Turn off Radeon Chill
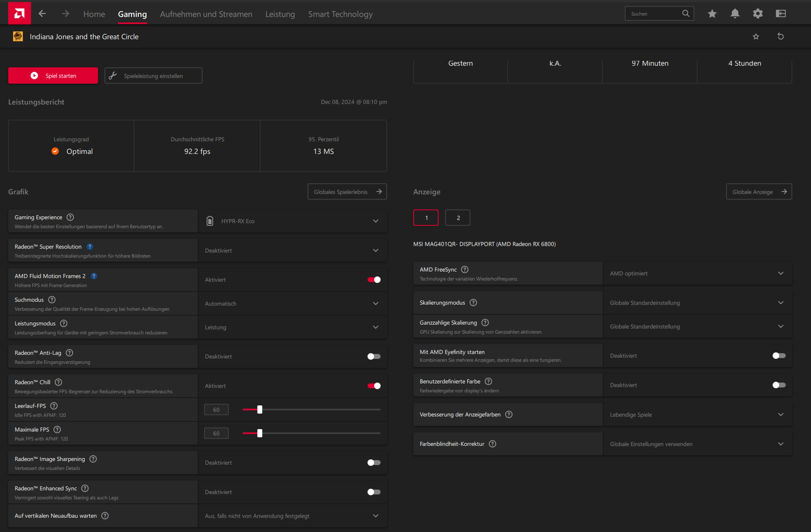The height and width of the screenshot is (532, 811). point(373,385)
